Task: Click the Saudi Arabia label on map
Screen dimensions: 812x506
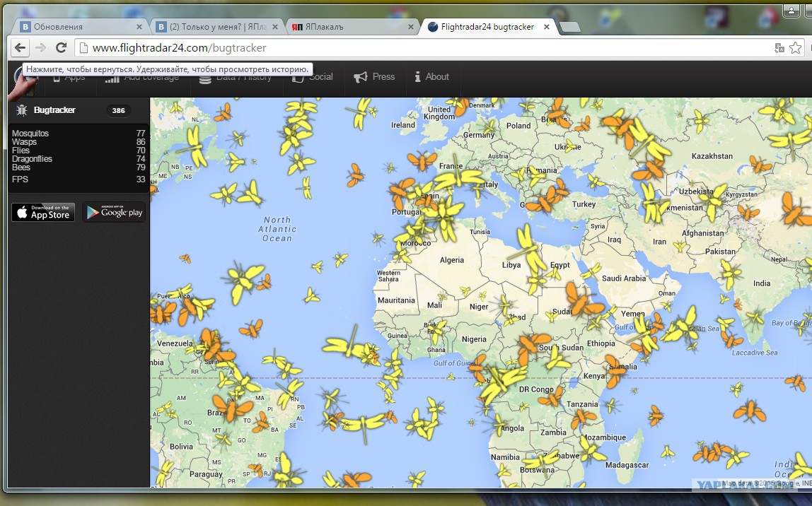Action: [x=624, y=278]
